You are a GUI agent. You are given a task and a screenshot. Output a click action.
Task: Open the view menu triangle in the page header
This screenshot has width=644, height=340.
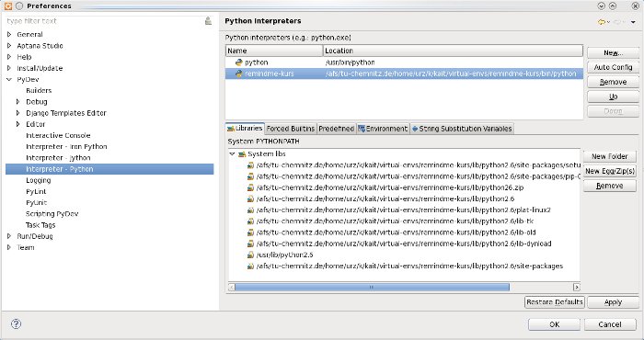coord(633,22)
